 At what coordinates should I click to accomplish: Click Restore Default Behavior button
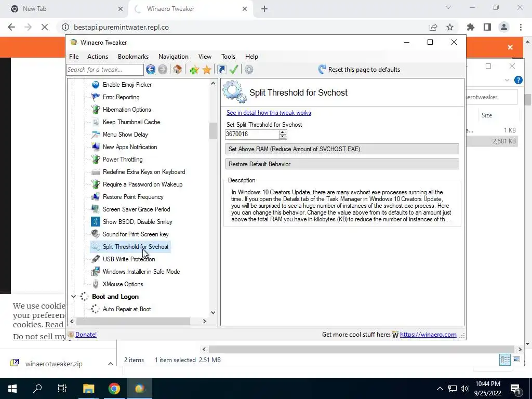point(342,164)
